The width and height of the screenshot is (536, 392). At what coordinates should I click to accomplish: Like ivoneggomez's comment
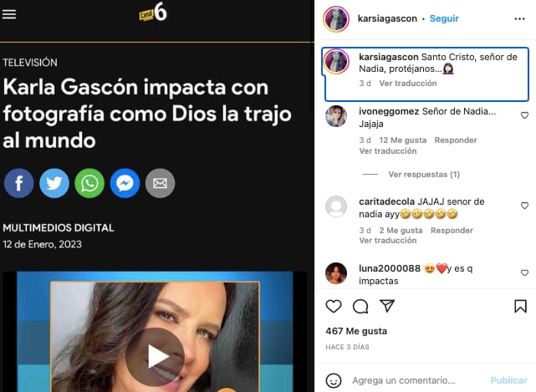click(524, 115)
